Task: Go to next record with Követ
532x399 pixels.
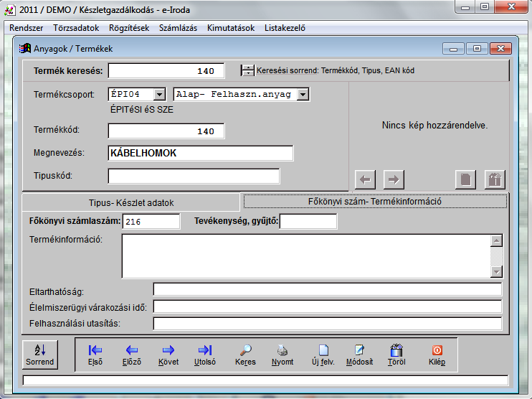Action: click(168, 354)
